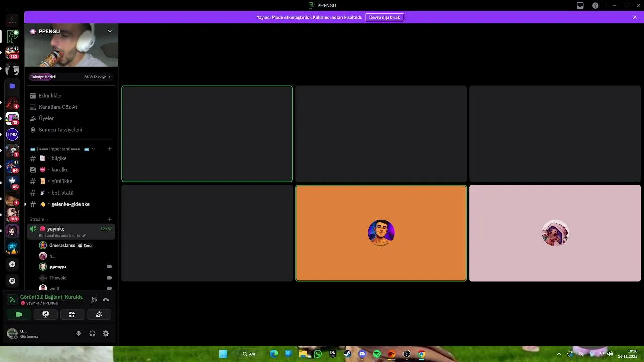The height and width of the screenshot is (362, 644).
Task: Open Google Chrome from the taskbar
Action: pyautogui.click(x=421, y=354)
